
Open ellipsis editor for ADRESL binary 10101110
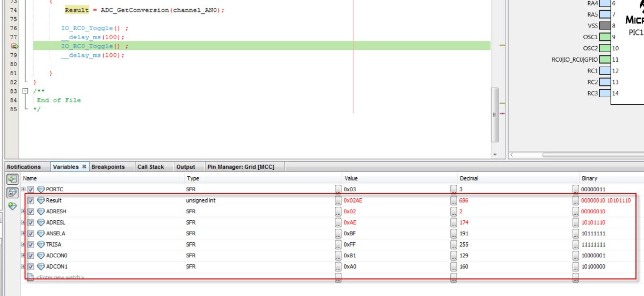coord(576,222)
